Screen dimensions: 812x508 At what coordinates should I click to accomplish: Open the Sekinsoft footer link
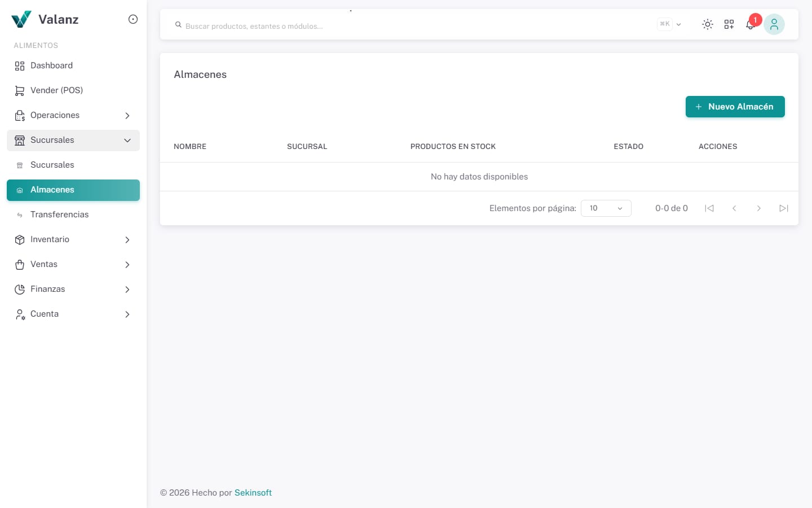(x=253, y=493)
